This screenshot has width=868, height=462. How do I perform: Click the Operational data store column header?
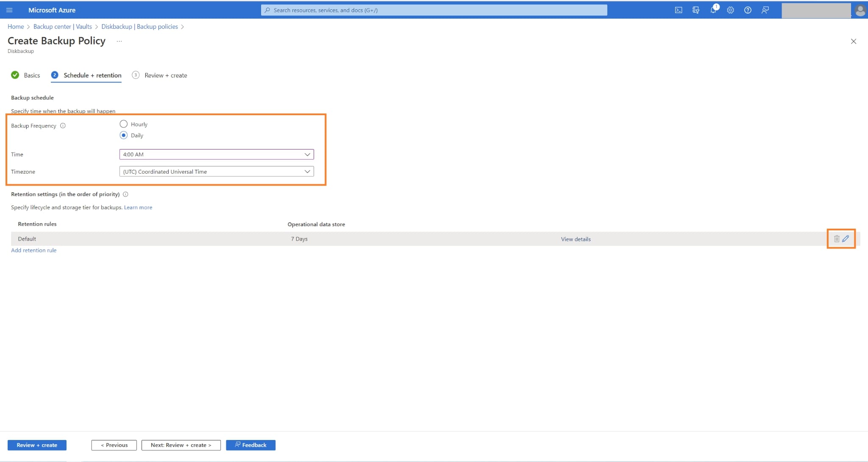pos(316,224)
